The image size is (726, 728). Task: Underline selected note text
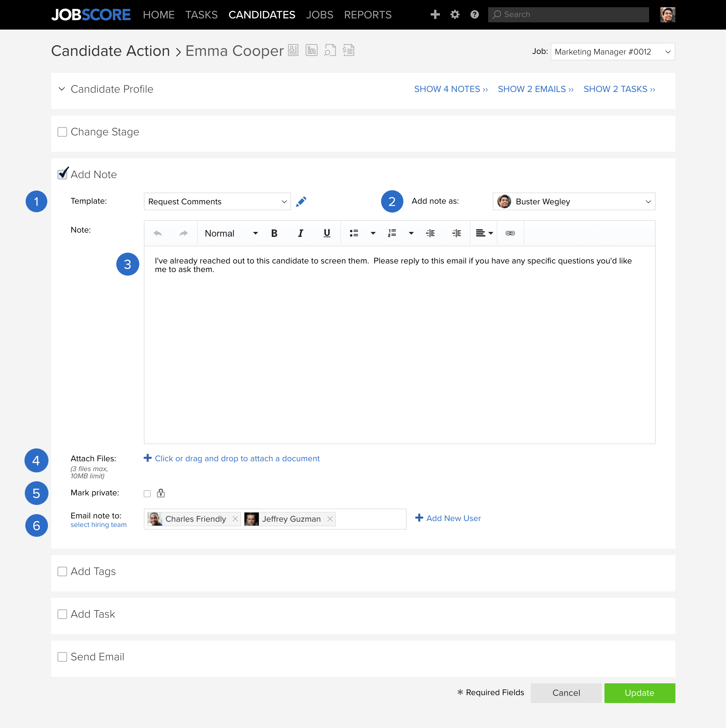tap(327, 233)
